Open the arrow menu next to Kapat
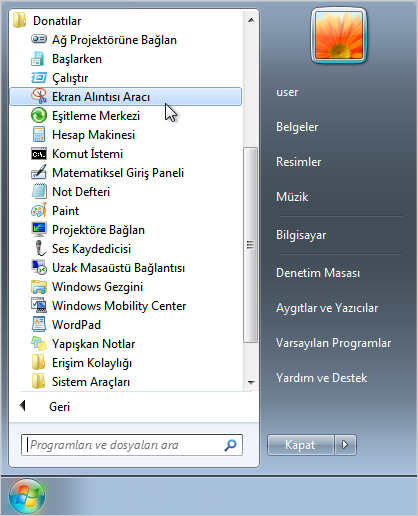 pos(345,445)
